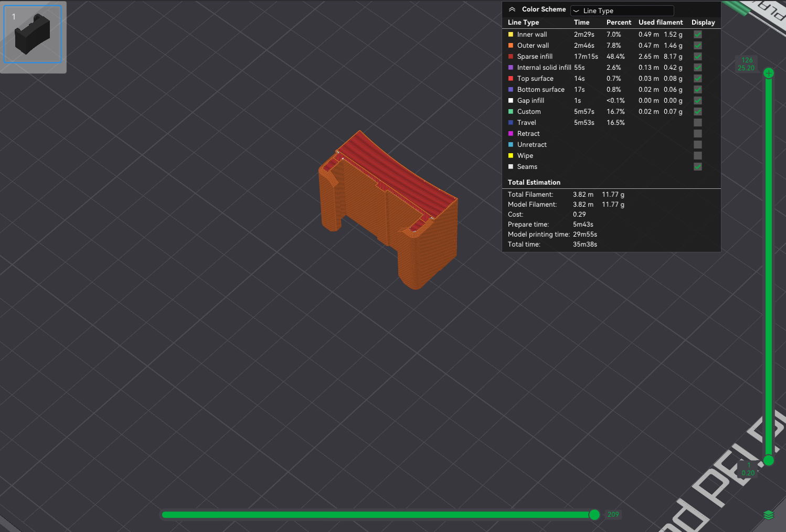
Task: Click the plus handle atop layer slider
Action: 769,73
